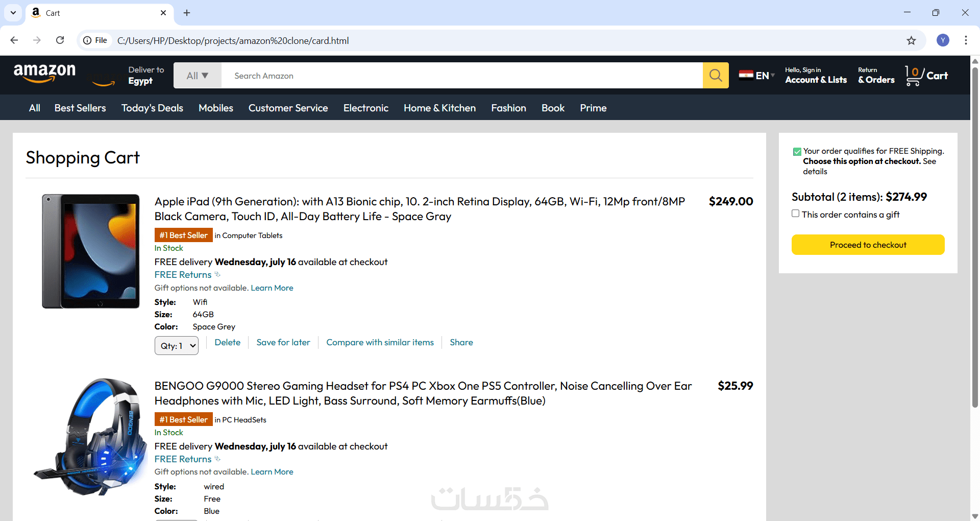Open Learn More under iPad gift options
The image size is (980, 521).
click(x=272, y=288)
